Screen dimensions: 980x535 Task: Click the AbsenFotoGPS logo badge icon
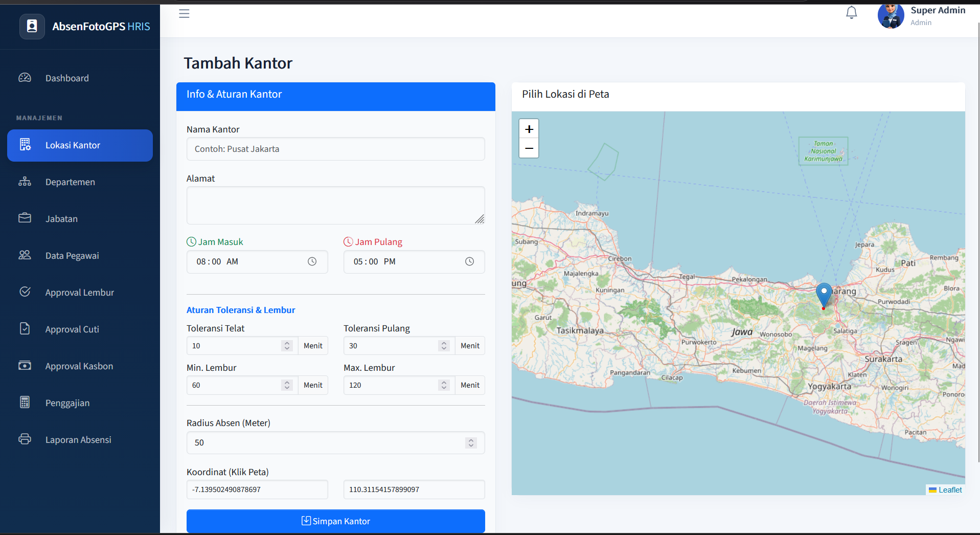pos(32,26)
